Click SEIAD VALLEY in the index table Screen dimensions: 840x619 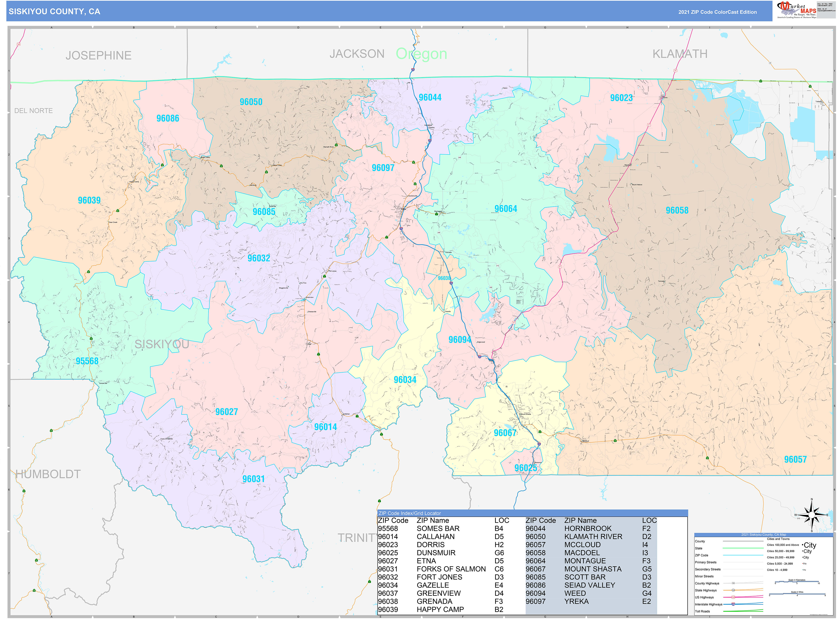pyautogui.click(x=590, y=585)
